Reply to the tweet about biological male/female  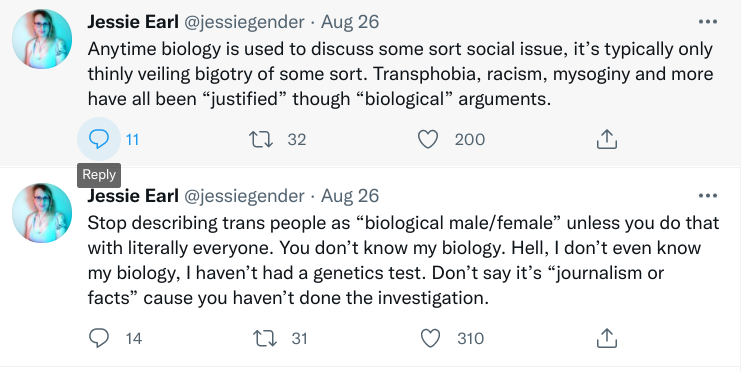tap(99, 338)
